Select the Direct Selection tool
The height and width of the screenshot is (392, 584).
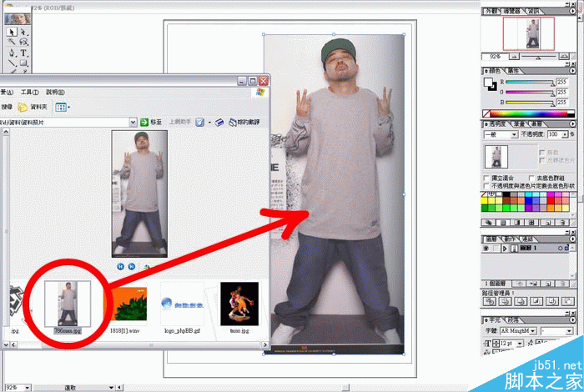tap(24, 32)
